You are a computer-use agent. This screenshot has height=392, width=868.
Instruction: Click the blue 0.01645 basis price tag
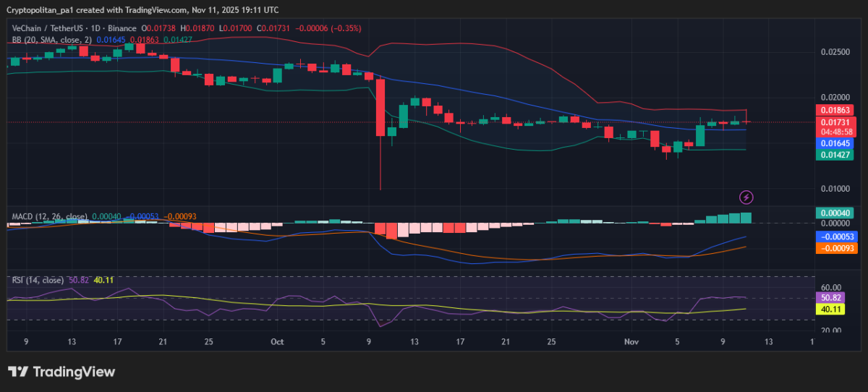pos(834,144)
